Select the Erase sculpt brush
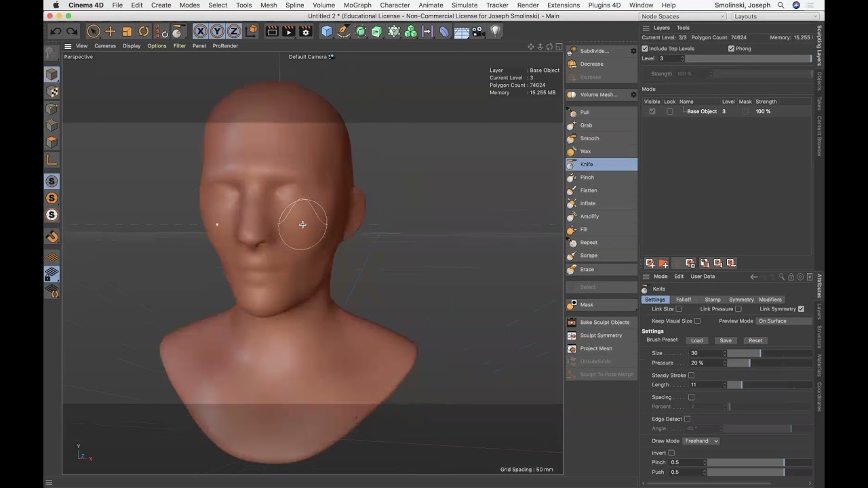The height and width of the screenshot is (488, 868). tap(601, 269)
